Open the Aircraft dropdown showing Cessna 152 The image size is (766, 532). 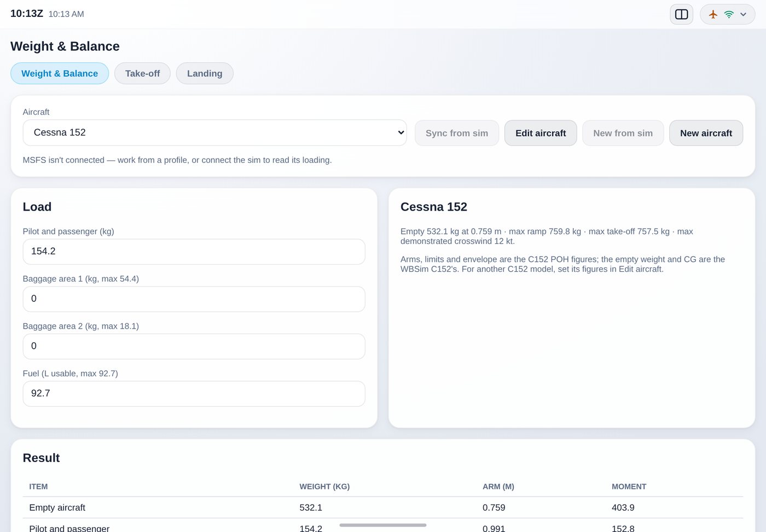[x=214, y=133]
